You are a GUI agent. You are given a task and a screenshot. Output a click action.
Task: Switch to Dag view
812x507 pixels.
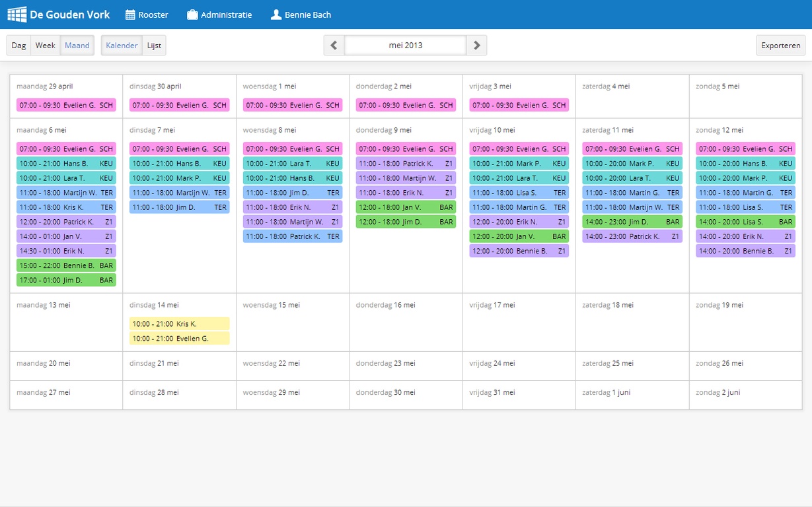18,46
